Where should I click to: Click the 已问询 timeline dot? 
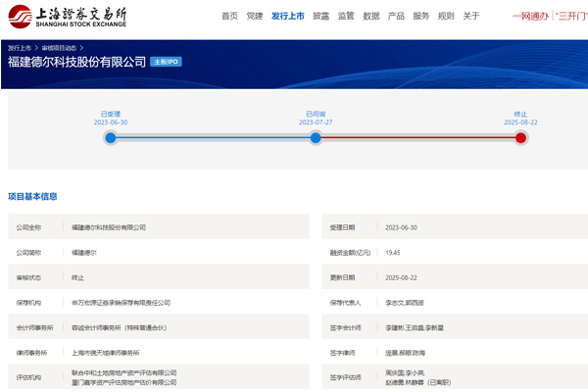click(x=316, y=138)
